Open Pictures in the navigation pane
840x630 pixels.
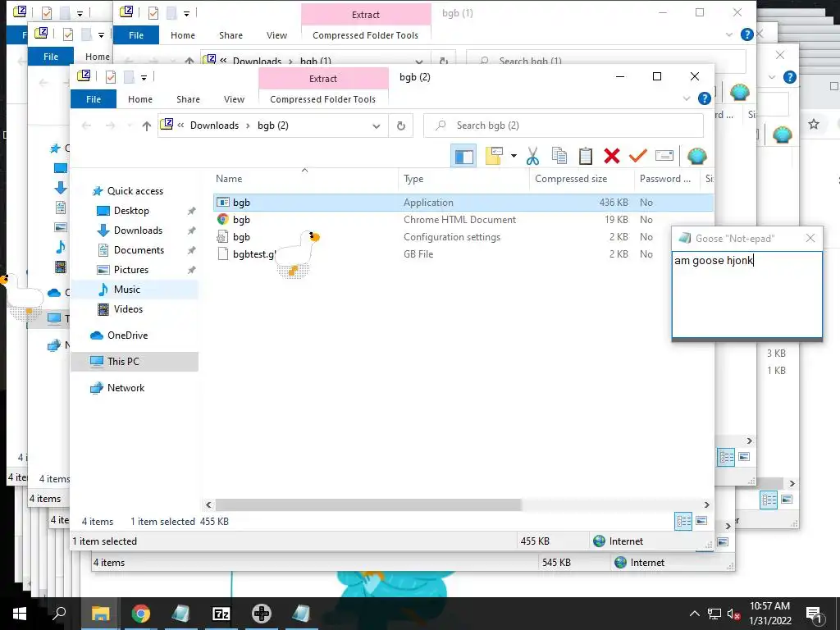tap(130, 269)
